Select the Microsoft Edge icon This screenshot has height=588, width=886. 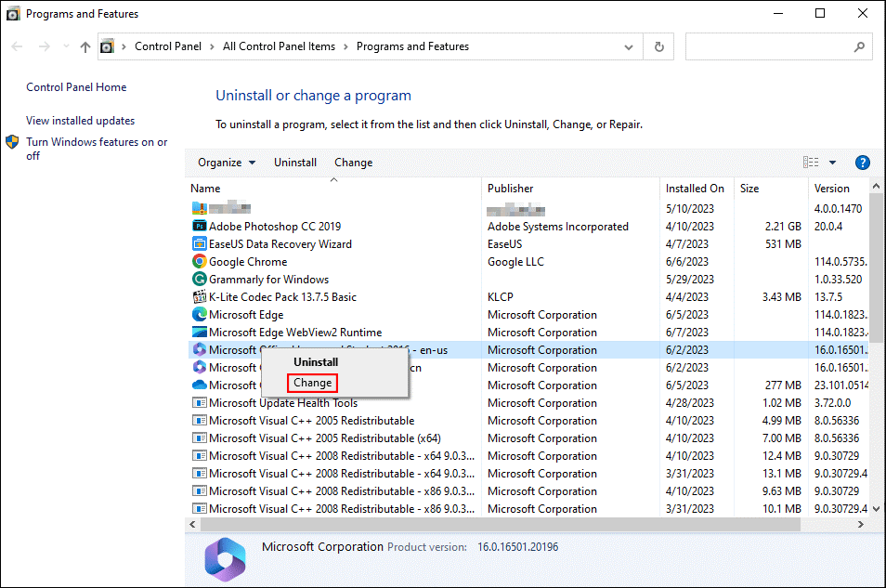click(200, 314)
